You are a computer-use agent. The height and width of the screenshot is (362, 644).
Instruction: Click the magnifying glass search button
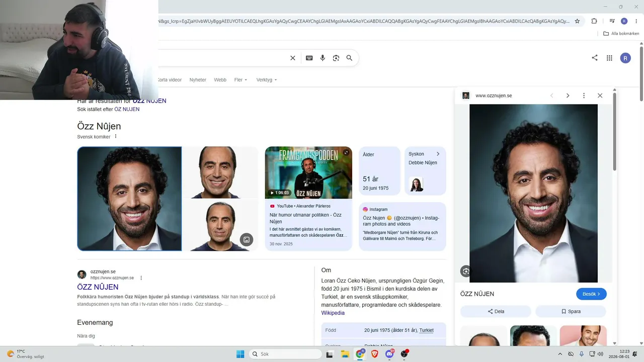coord(349,58)
